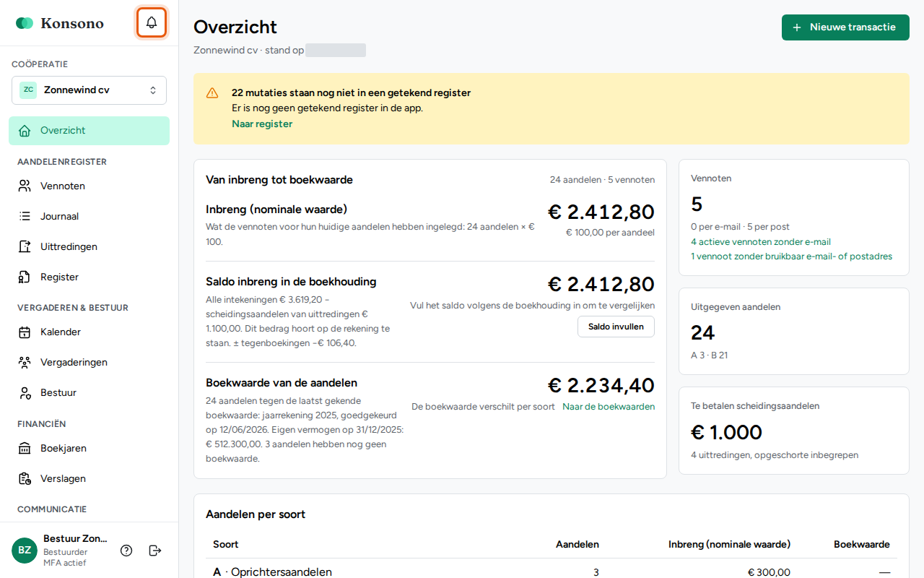Viewport: 924px width, 578px height.
Task: Go to Vennoten in the sidebar
Action: point(89,186)
